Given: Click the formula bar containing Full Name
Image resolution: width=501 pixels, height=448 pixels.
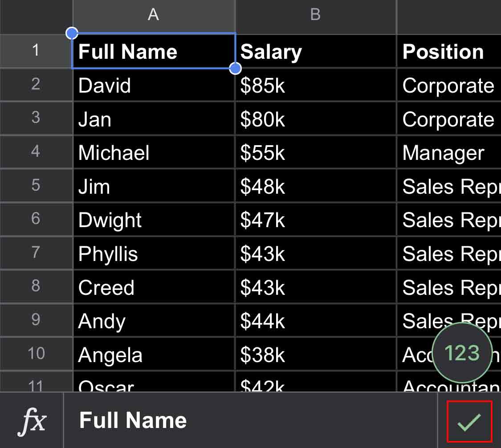Looking at the screenshot, I should (249, 421).
